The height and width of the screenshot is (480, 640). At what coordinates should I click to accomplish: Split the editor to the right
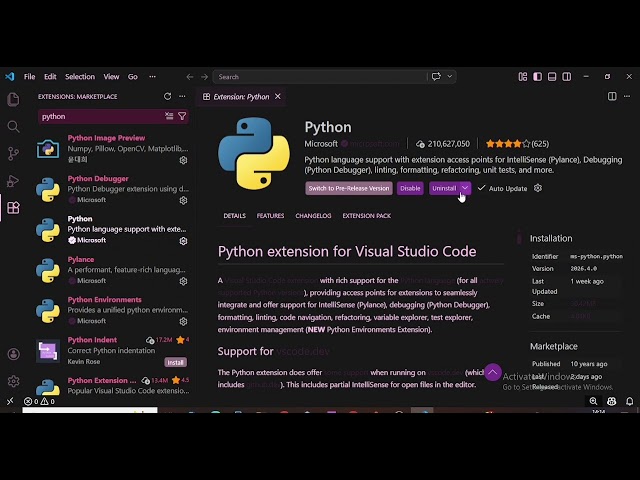point(612,96)
